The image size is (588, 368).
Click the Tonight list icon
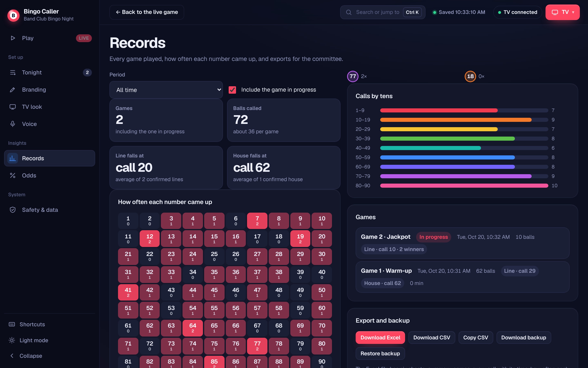coord(13,73)
